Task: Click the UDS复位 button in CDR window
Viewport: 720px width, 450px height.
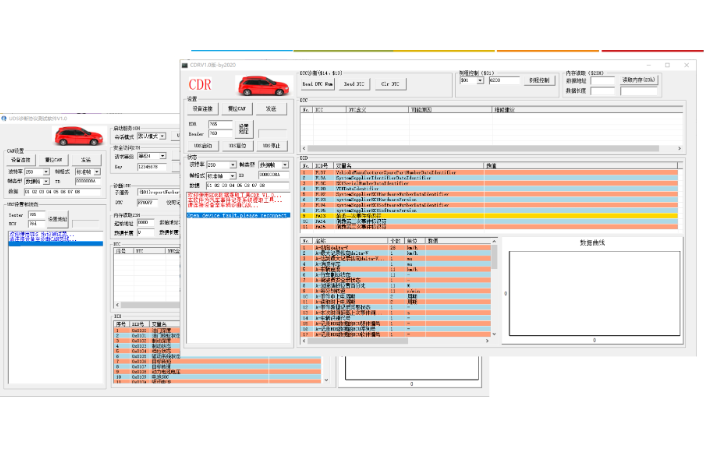Action: pyautogui.click(x=237, y=146)
